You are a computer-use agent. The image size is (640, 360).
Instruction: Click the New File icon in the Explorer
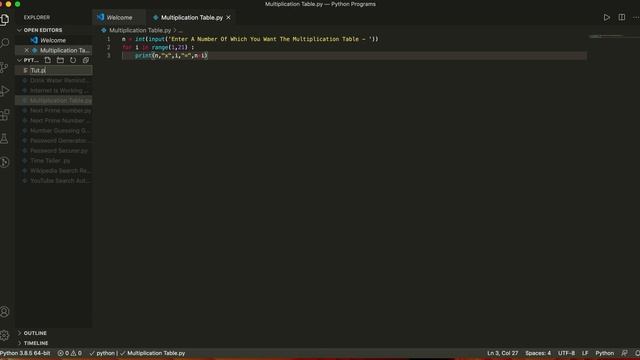[x=48, y=60]
